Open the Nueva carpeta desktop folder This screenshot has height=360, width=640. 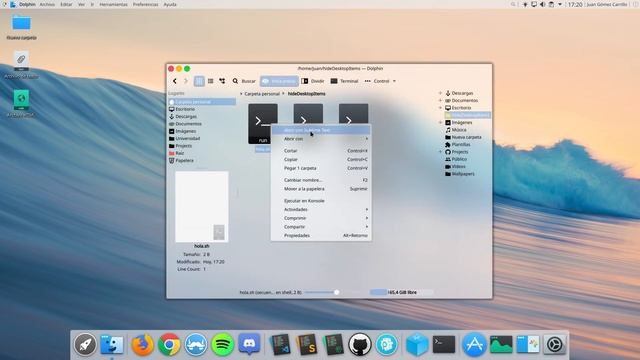tap(21, 27)
